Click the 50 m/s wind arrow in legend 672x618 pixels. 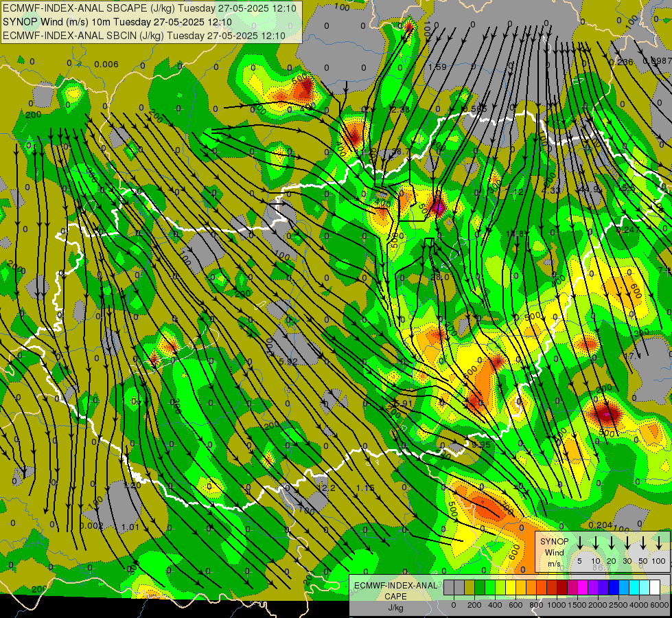(643, 543)
